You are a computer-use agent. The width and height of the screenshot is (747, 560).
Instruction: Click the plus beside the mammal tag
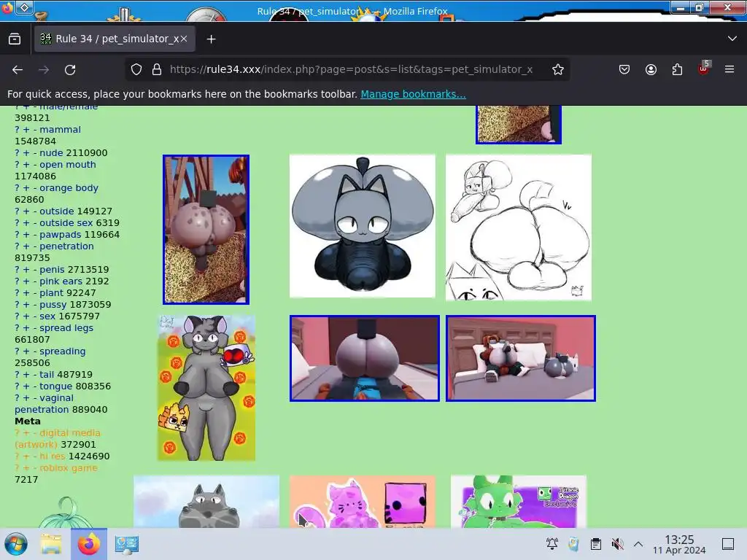click(26, 130)
